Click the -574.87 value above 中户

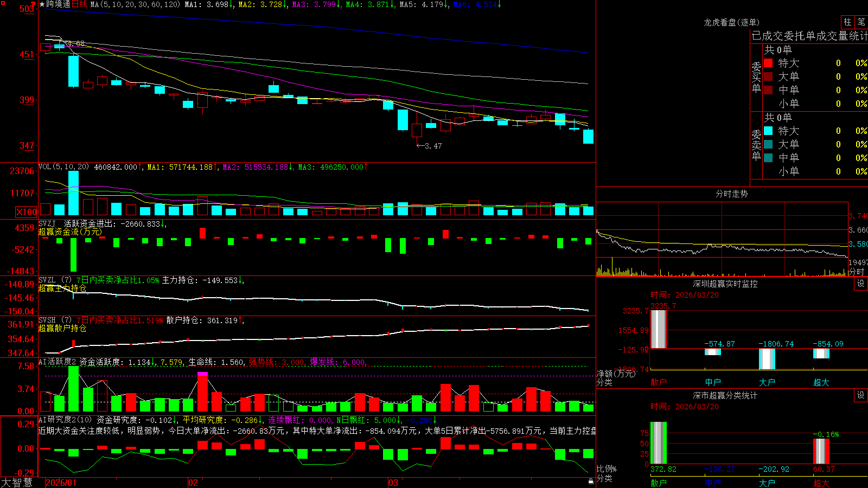coord(720,344)
